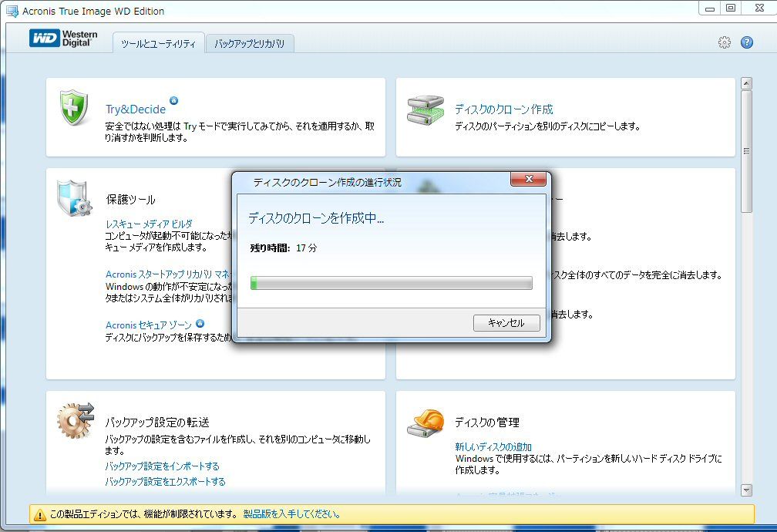Click the backup settings transfer gear icon
Image resolution: width=777 pixels, height=532 pixels.
(76, 420)
